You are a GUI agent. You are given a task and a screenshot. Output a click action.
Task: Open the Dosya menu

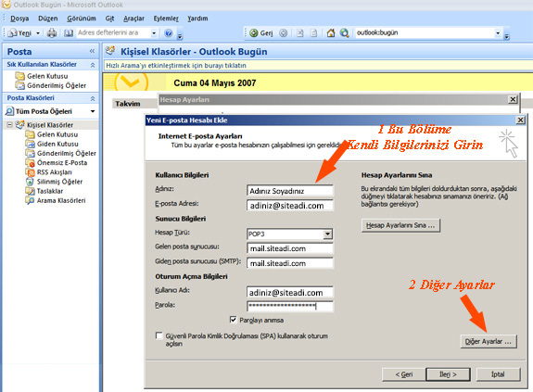pyautogui.click(x=19, y=19)
